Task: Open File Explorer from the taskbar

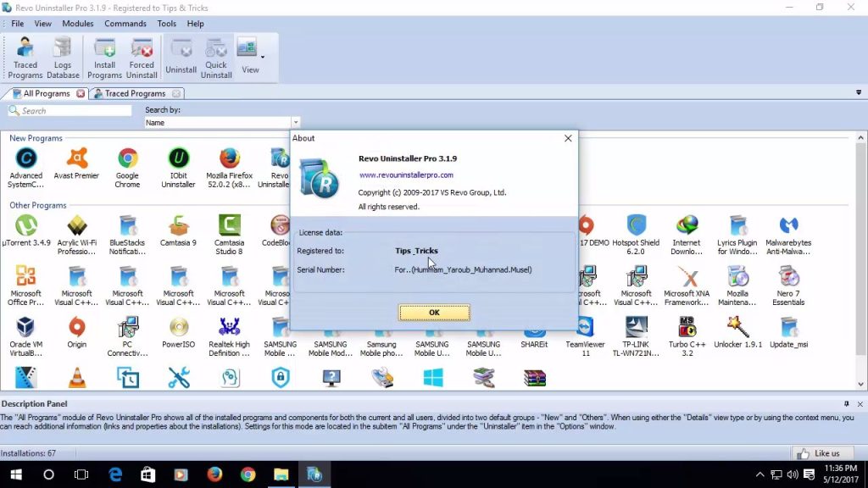Action: coord(281,474)
